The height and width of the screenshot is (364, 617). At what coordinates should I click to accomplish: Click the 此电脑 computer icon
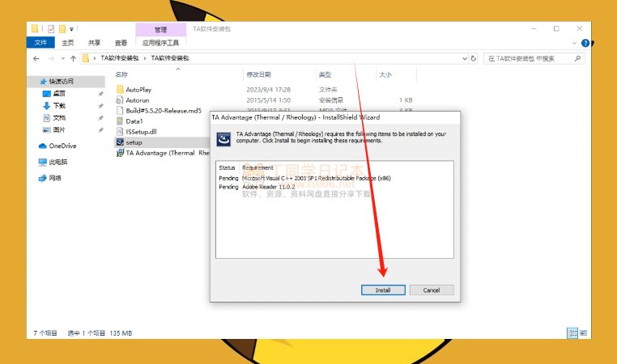click(42, 162)
